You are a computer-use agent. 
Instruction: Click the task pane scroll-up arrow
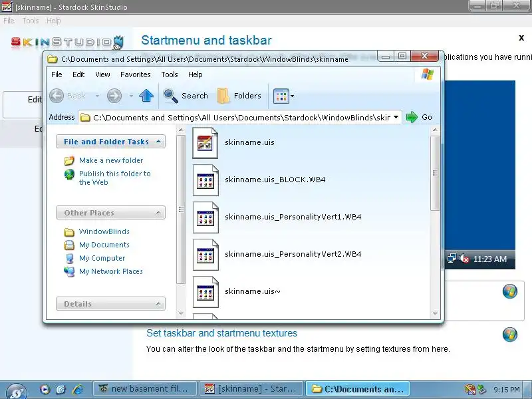[x=181, y=130]
